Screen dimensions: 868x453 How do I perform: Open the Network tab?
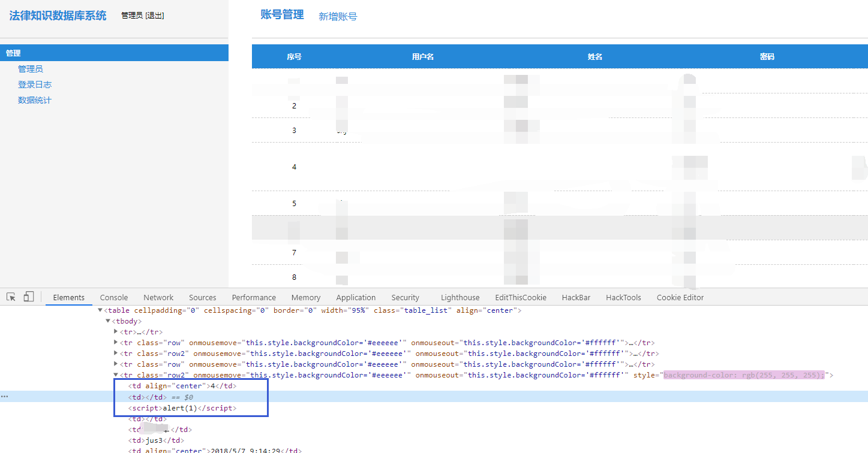158,297
